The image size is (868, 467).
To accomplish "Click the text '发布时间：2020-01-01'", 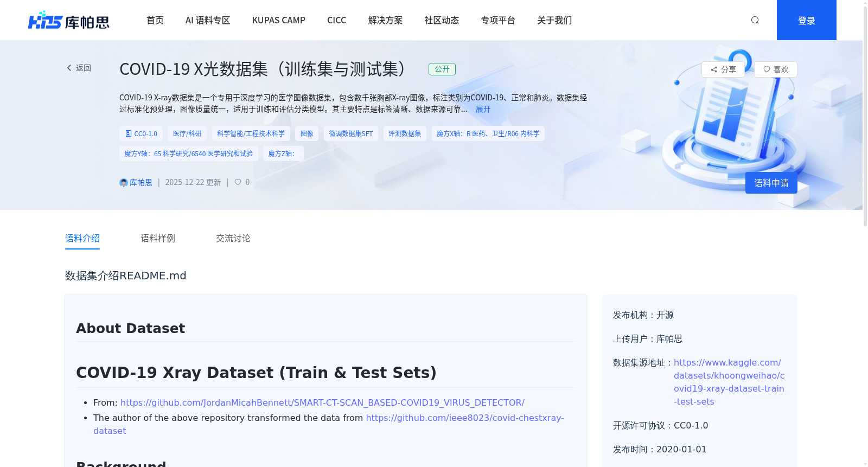I will click(660, 449).
